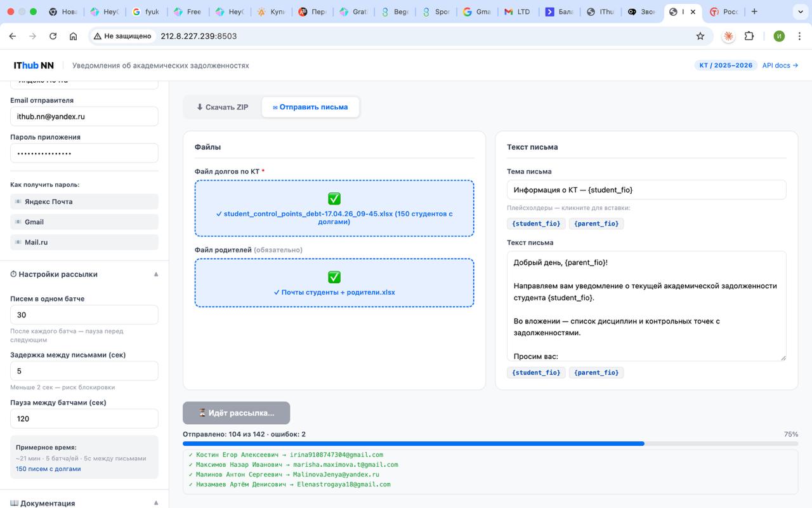Close the current active tab
Screen dimensions: 812x508
(693, 11)
